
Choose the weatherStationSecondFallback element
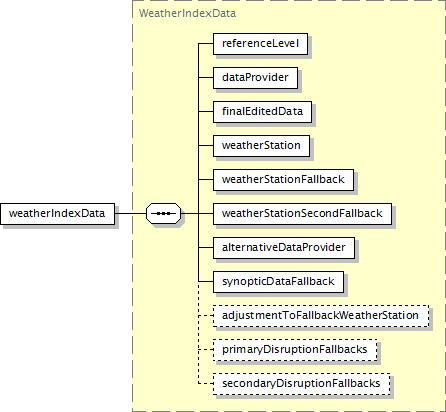(302, 214)
